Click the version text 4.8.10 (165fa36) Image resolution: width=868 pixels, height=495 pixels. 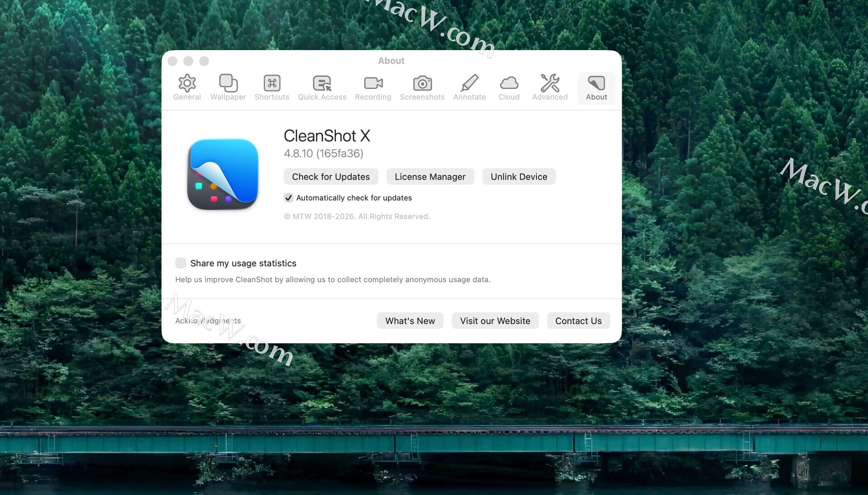[x=324, y=154]
